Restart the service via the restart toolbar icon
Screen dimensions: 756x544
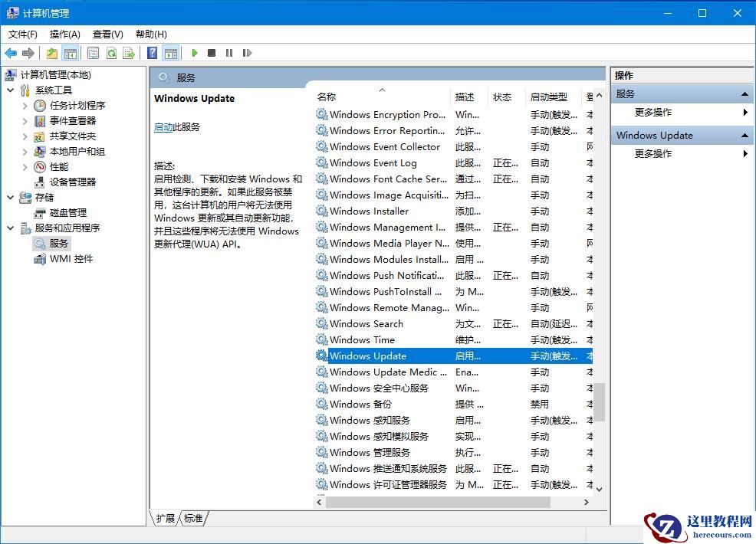point(246,52)
